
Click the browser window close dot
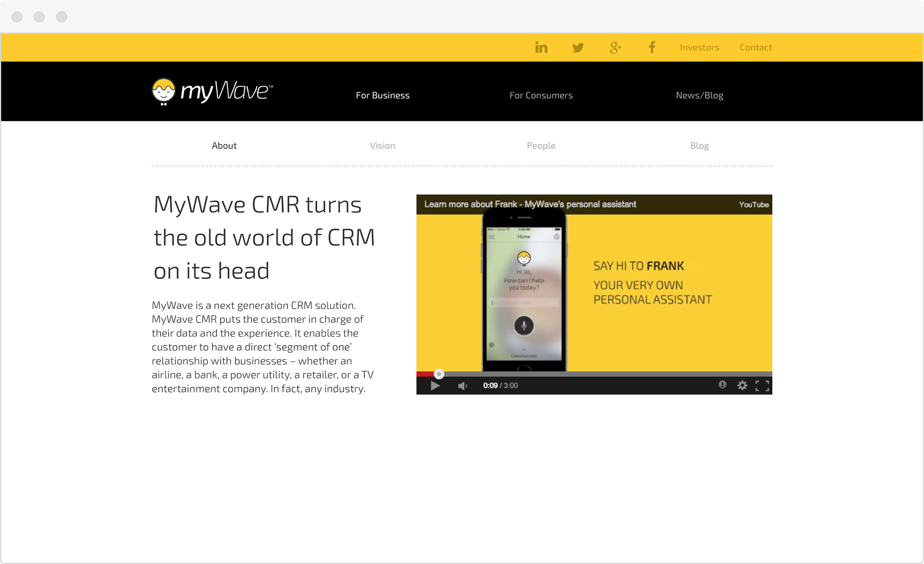(17, 17)
